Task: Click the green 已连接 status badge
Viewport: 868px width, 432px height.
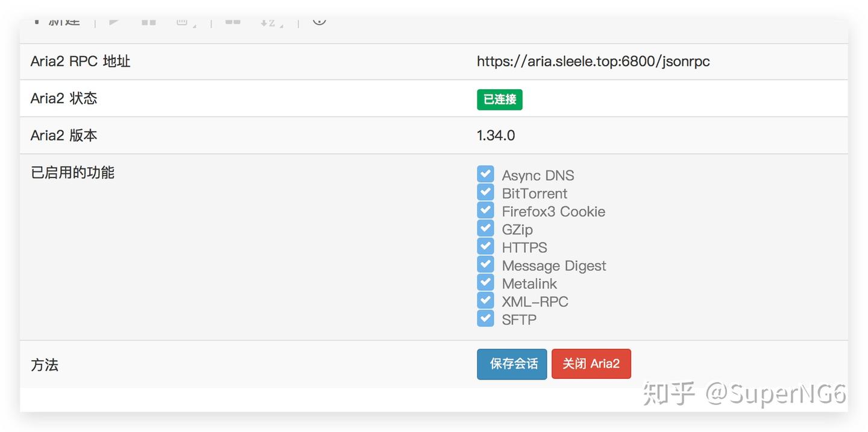Action: [500, 99]
